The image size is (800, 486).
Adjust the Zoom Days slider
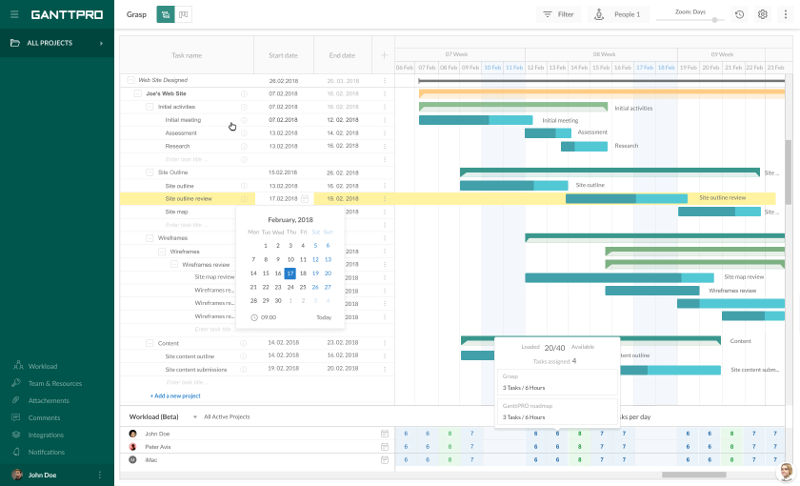click(715, 20)
